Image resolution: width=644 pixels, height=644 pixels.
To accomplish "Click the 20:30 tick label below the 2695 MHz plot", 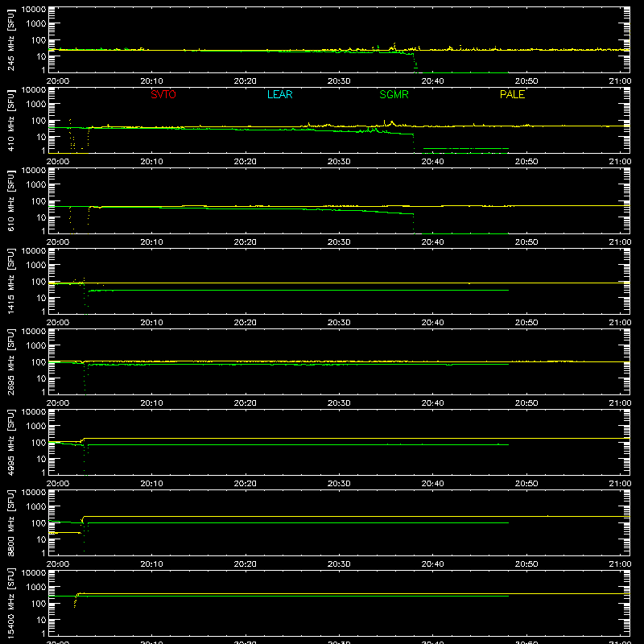I will 339,403.
